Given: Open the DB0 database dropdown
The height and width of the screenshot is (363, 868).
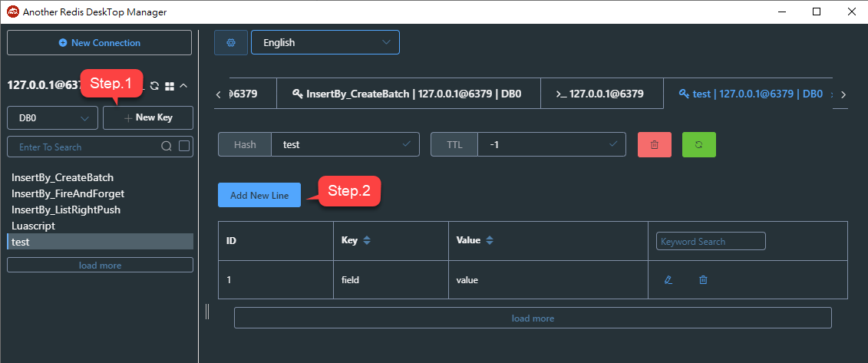Looking at the screenshot, I should tap(53, 118).
